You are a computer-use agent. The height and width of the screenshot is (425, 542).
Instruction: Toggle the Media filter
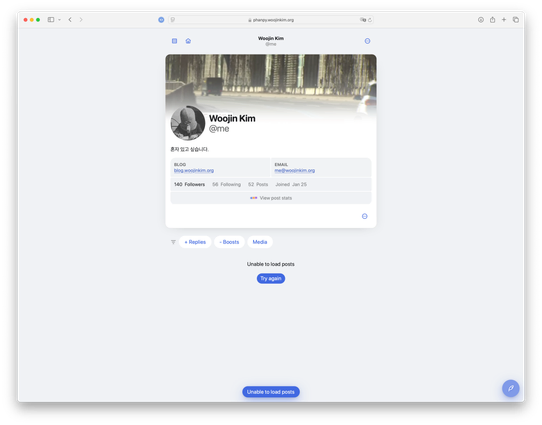[260, 242]
